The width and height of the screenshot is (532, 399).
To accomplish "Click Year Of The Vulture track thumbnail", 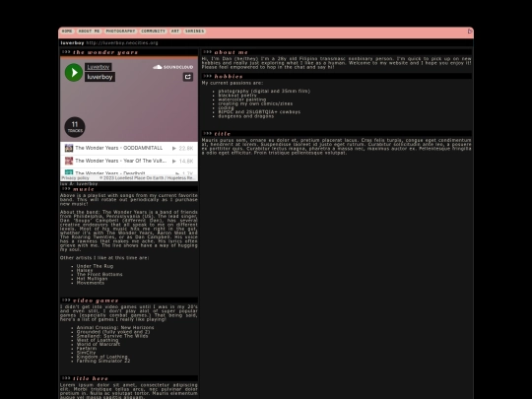I will click(x=69, y=161).
